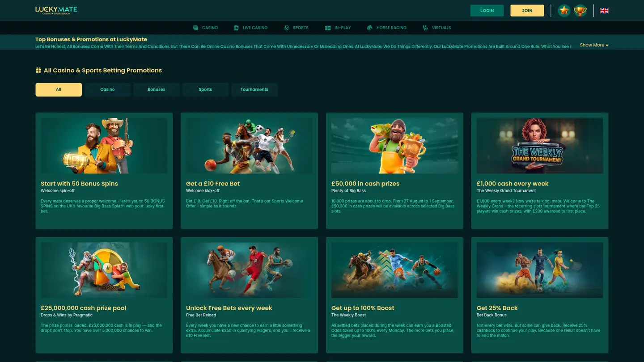The height and width of the screenshot is (362, 644).
Task: Expand promotions text with Show More
Action: click(594, 45)
